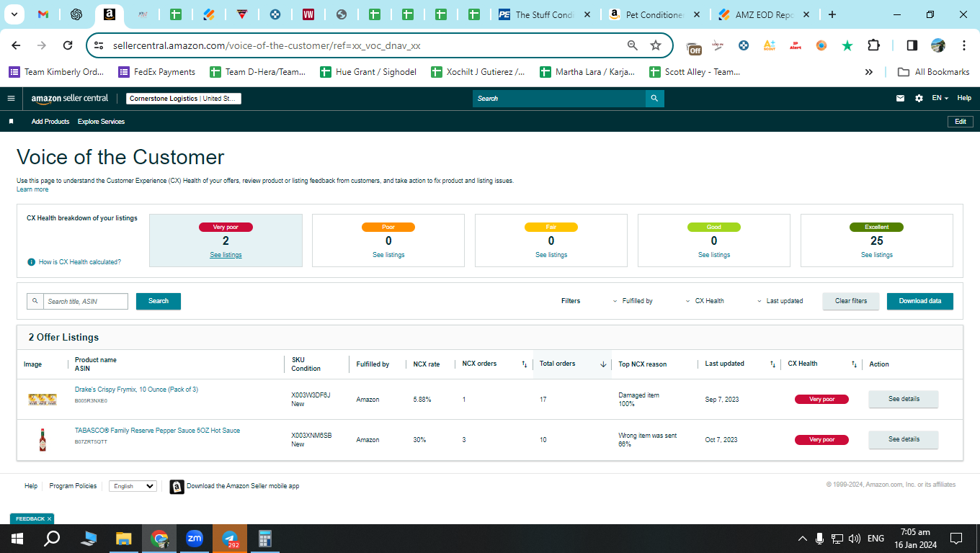The height and width of the screenshot is (553, 980).
Task: Click the IP Alert extension icon
Action: coord(796,45)
